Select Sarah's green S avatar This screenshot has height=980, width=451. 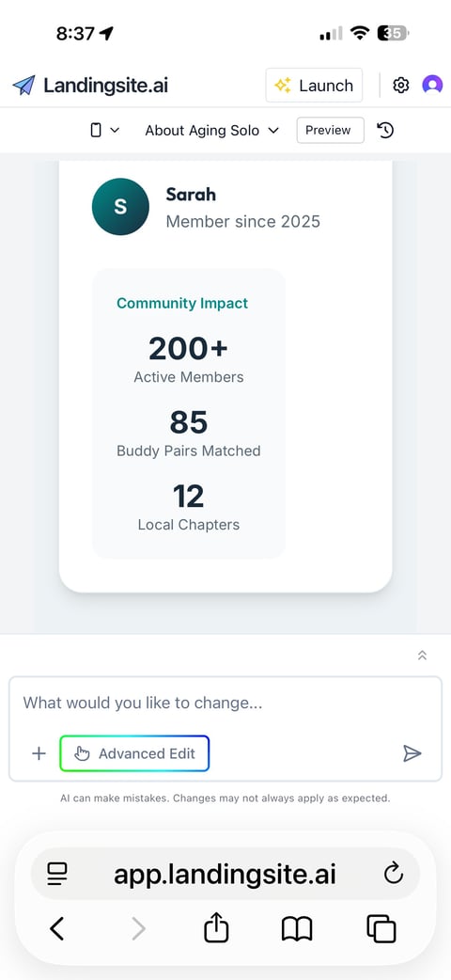point(120,207)
